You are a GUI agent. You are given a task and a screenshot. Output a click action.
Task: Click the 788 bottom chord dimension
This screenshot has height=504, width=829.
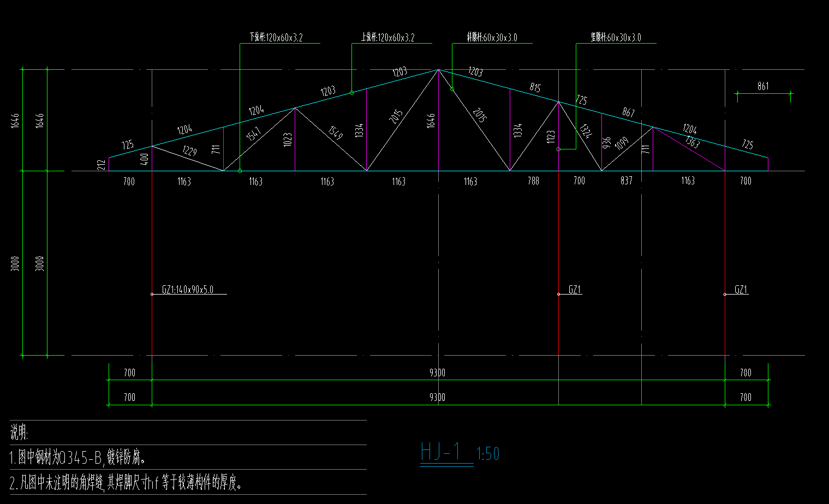click(533, 181)
